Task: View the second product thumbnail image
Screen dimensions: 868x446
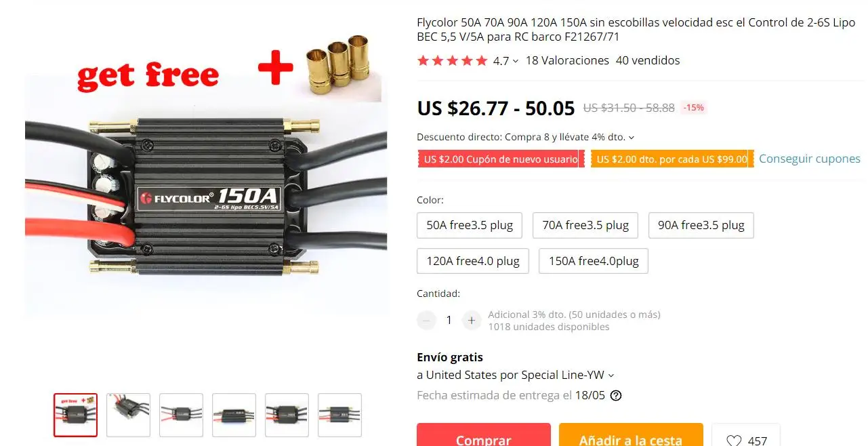Action: (128, 415)
